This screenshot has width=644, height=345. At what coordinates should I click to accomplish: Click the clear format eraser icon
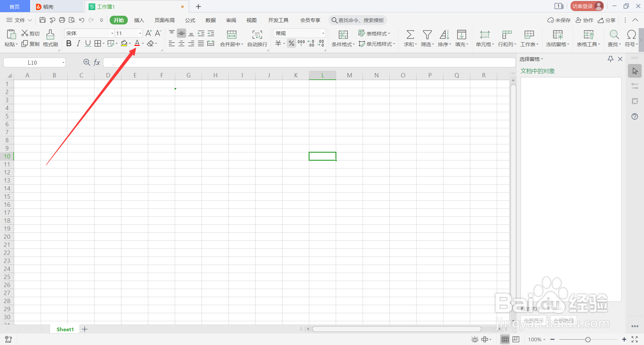150,43
